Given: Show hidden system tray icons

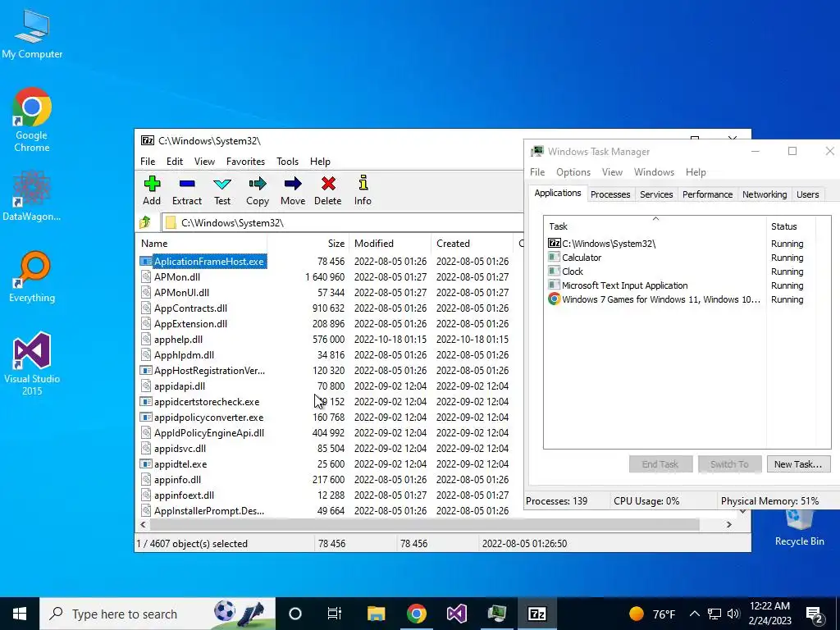Looking at the screenshot, I should pyautogui.click(x=694, y=614).
